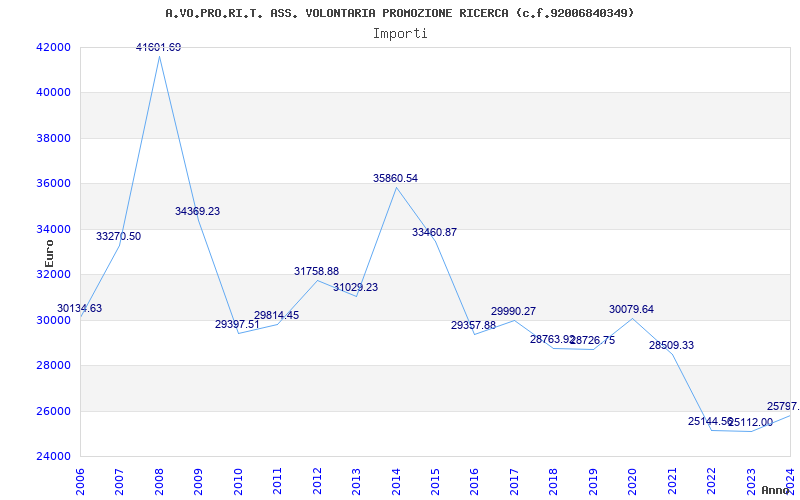Click the x-axis year 2006
Image resolution: width=800 pixels, height=500 pixels.
coord(80,481)
